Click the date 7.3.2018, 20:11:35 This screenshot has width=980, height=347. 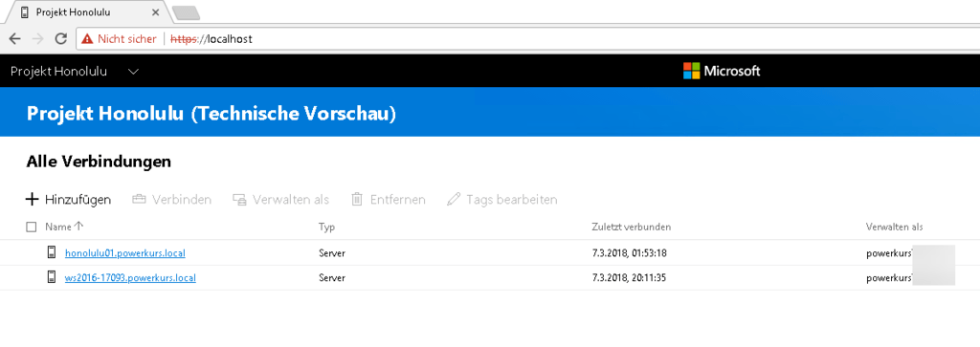click(x=629, y=278)
